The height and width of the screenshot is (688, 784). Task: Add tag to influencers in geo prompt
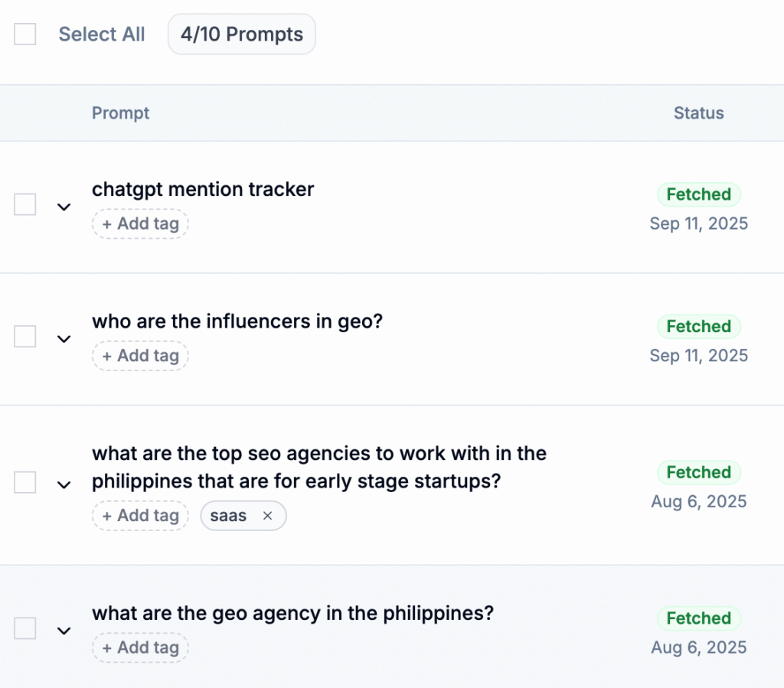pyautogui.click(x=140, y=356)
